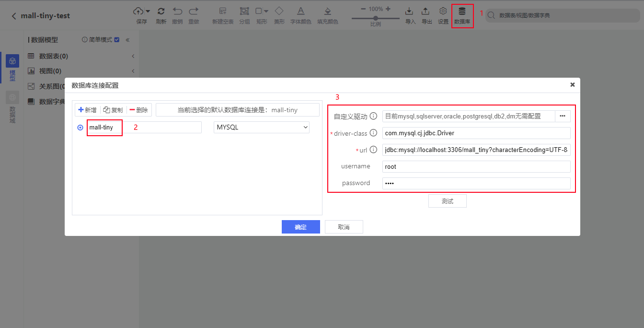Click the Group (分组) icon

(244, 11)
